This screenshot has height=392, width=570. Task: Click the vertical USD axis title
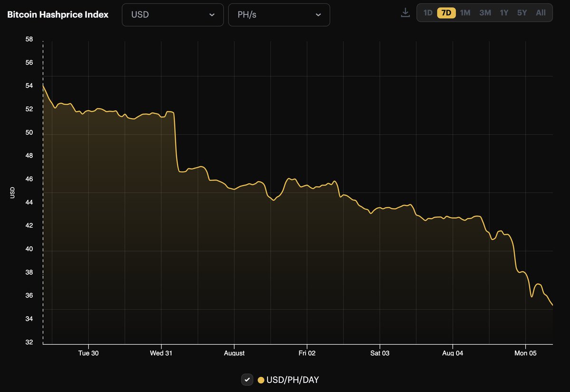pyautogui.click(x=12, y=192)
